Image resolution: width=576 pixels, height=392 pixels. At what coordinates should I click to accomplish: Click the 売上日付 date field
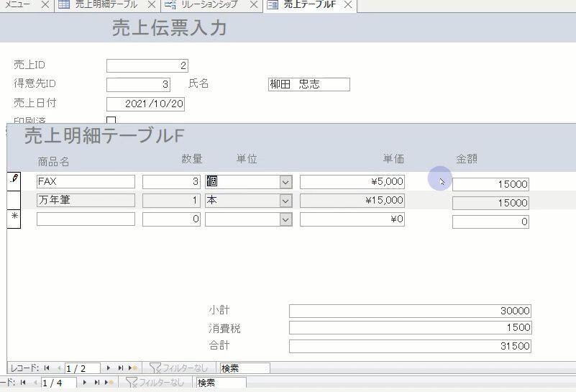146,104
